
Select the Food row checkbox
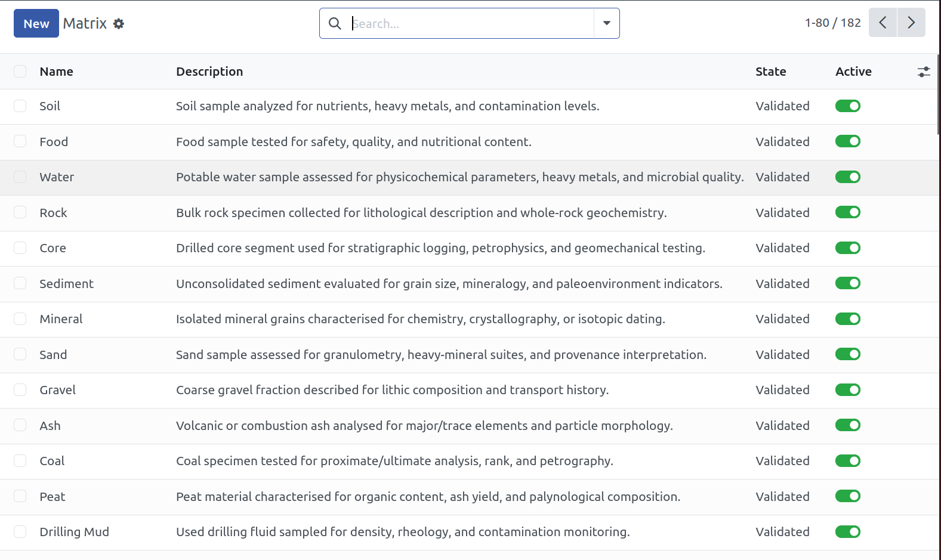click(20, 141)
